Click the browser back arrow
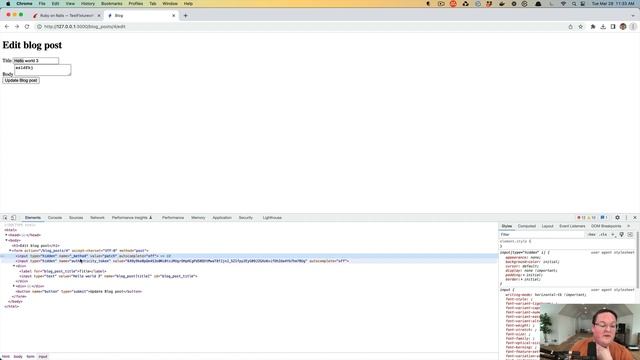Screen dimensions: 640x360 click(7, 27)
